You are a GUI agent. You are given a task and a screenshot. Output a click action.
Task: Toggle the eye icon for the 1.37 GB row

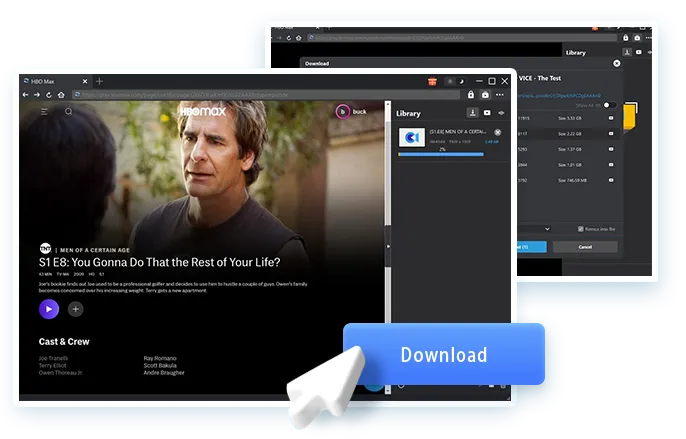(x=611, y=149)
